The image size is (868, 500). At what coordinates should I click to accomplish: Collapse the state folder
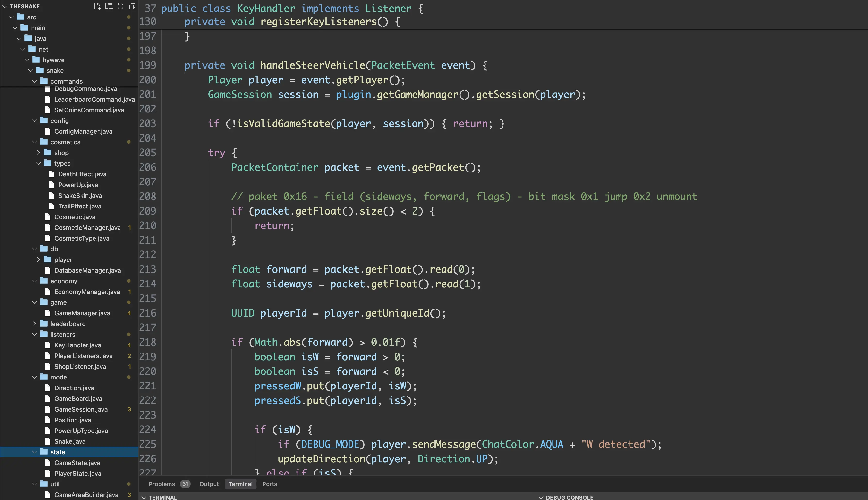34,452
